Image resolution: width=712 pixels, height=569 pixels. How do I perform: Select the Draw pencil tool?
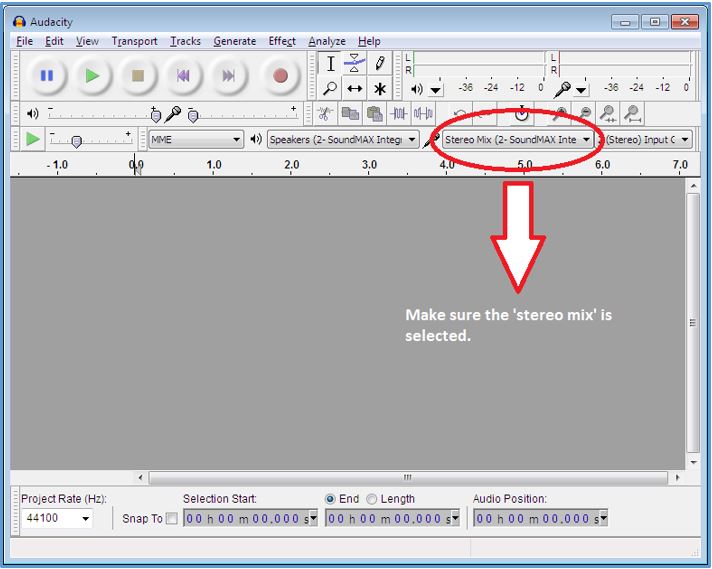click(x=380, y=64)
